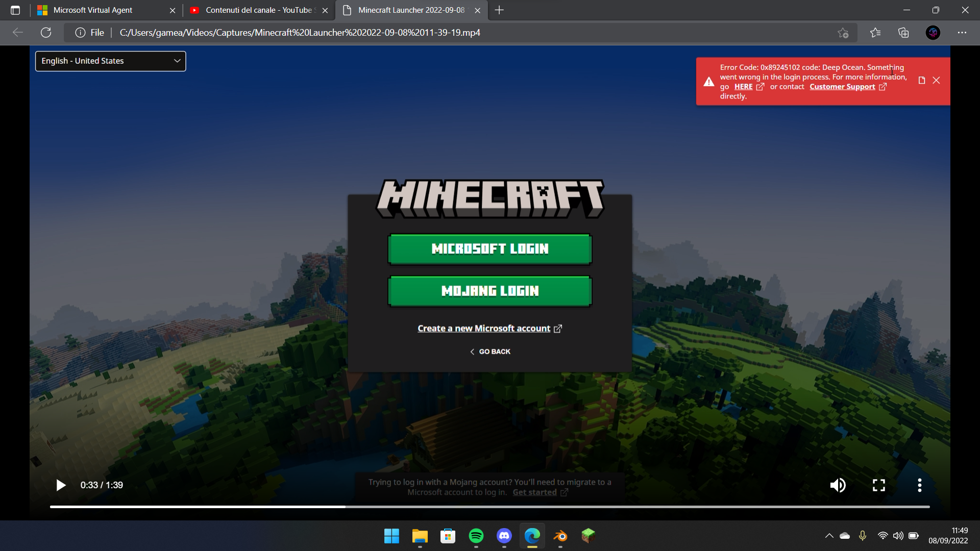Expand the English - United States language dropdown
The height and width of the screenshot is (551, 980).
[110, 61]
